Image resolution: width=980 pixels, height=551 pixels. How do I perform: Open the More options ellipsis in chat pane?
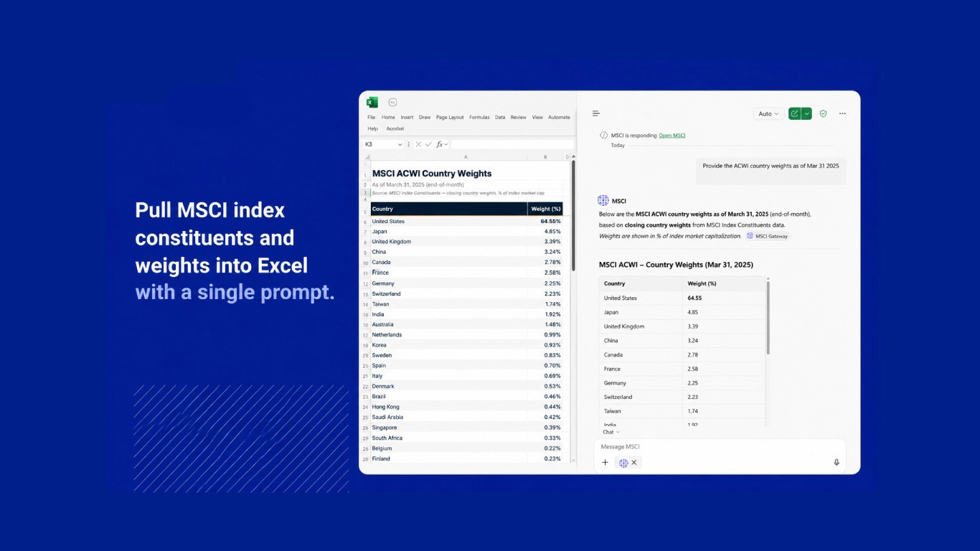pos(842,113)
